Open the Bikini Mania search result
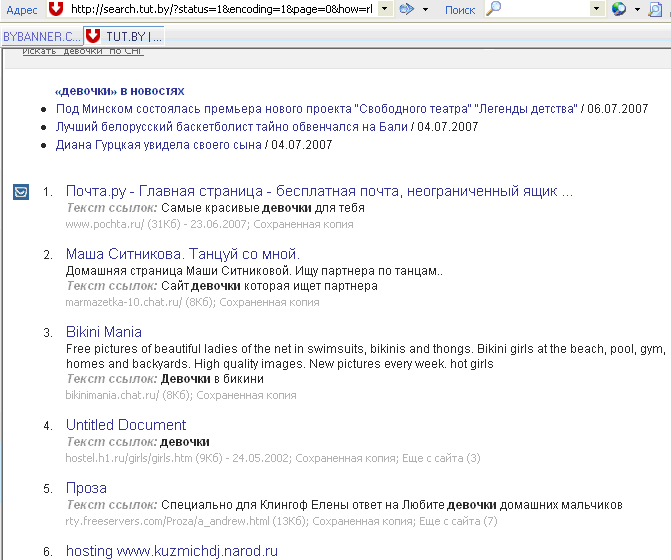 104,332
